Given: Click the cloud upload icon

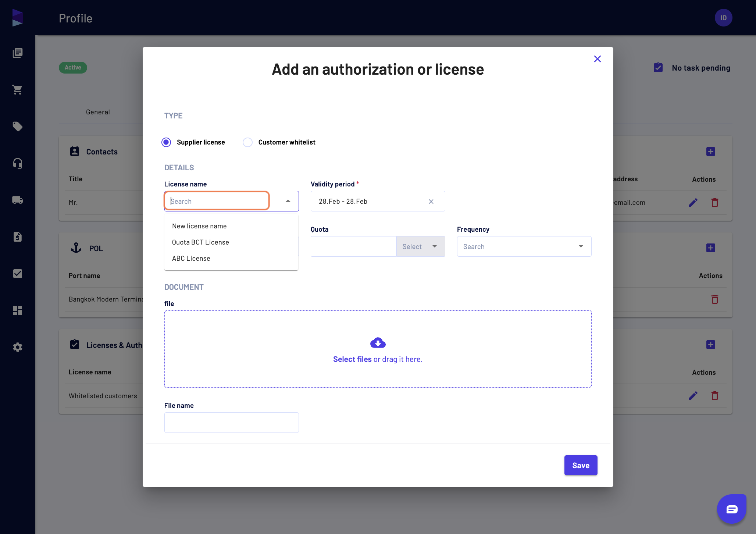Looking at the screenshot, I should click(378, 343).
